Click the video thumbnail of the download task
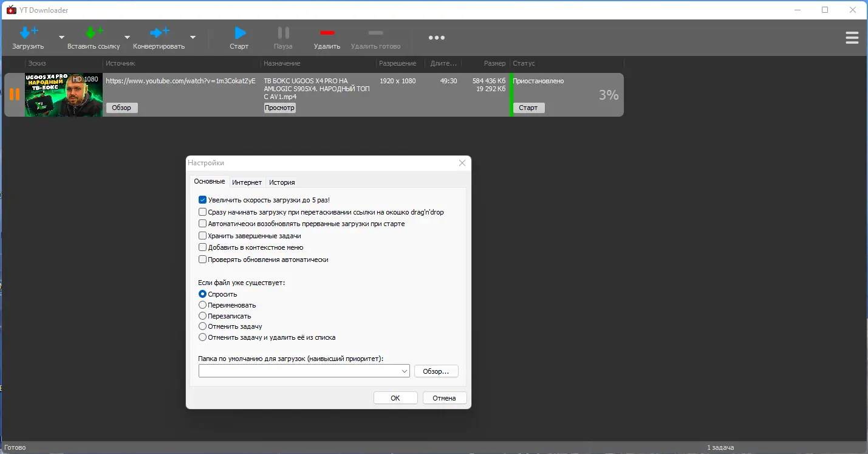 click(64, 95)
